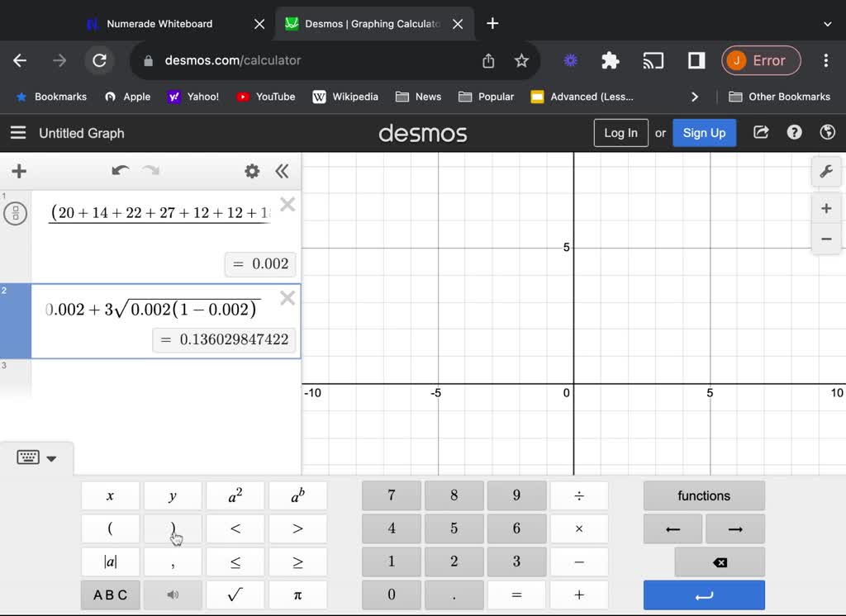Open the Desmos main menu
846x616 pixels.
(x=17, y=132)
